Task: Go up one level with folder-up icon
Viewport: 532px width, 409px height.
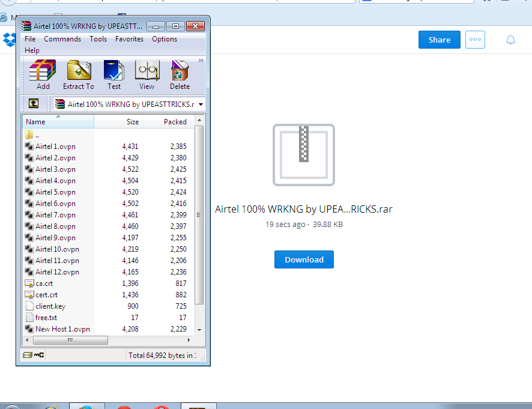Action: (34, 103)
